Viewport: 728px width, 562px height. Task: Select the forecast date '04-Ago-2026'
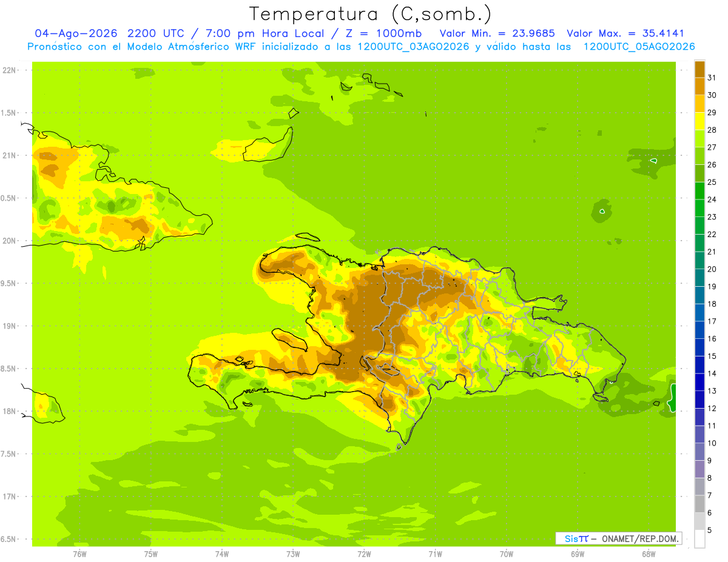tap(77, 33)
